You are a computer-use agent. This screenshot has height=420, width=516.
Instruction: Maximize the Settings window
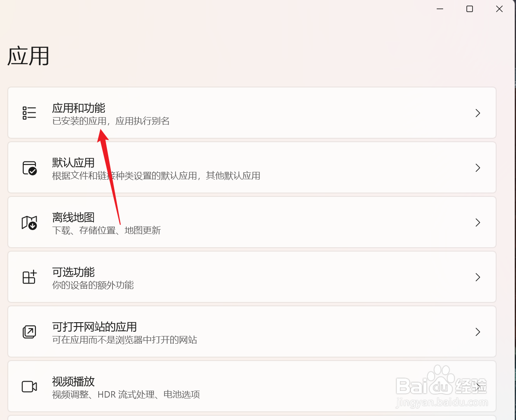tap(469, 9)
